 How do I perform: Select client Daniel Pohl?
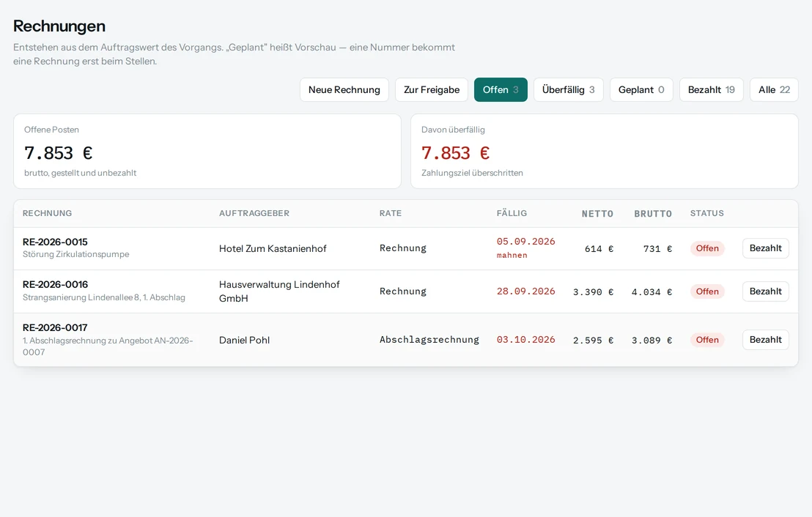[244, 340]
